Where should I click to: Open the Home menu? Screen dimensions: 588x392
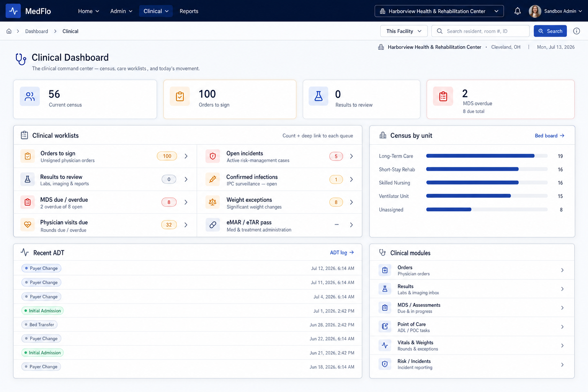(88, 11)
